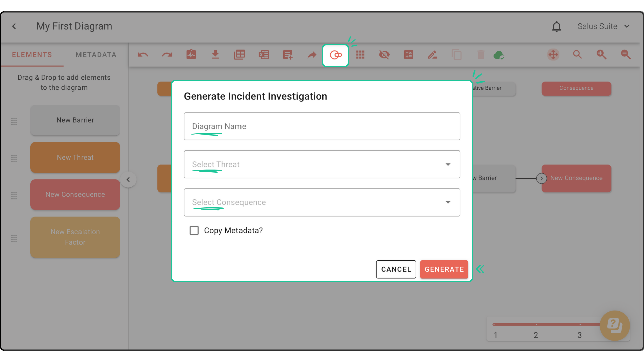The height and width of the screenshot is (362, 644).
Task: Click the download icon in toolbar
Action: (215, 55)
